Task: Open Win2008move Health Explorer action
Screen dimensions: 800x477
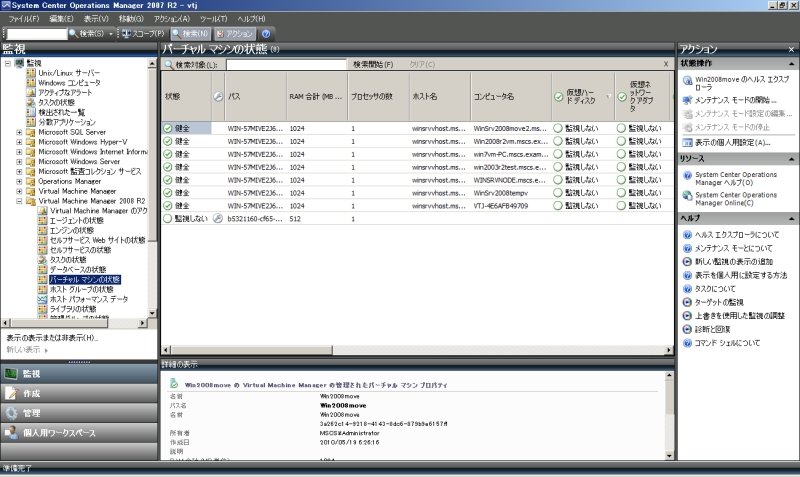Action: (736, 83)
